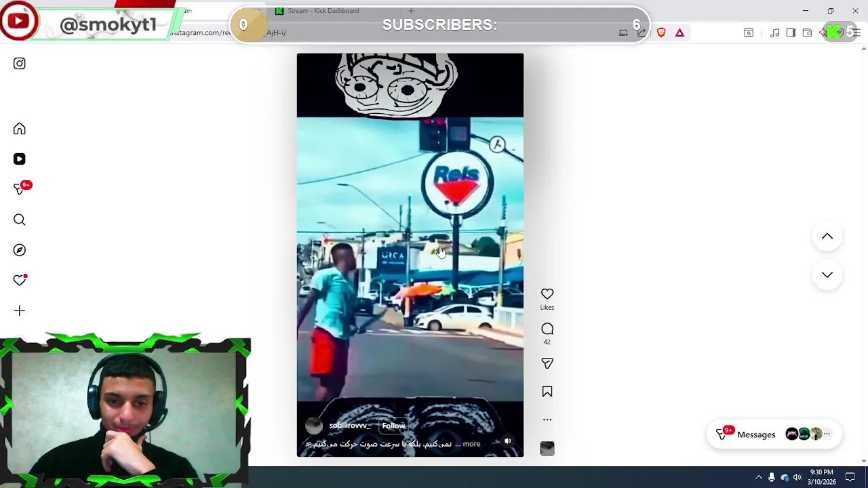
Task: Open the tab search icon in toolbar
Action: tap(749, 33)
